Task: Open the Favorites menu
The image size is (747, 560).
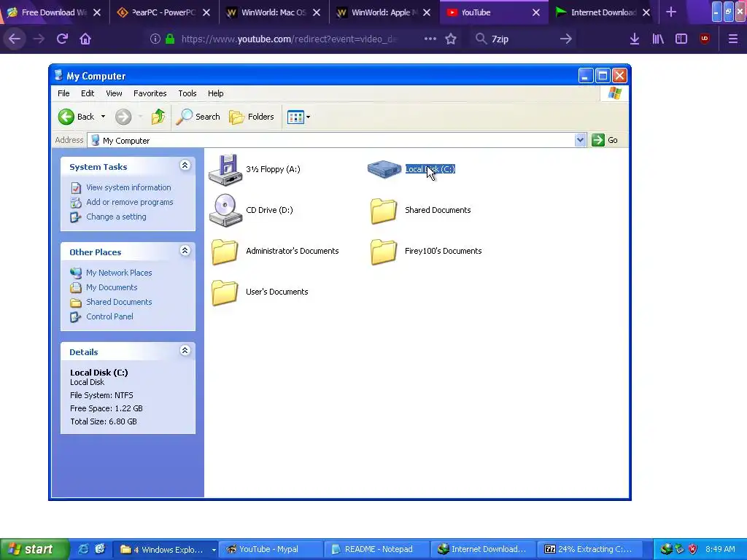Action: tap(150, 93)
